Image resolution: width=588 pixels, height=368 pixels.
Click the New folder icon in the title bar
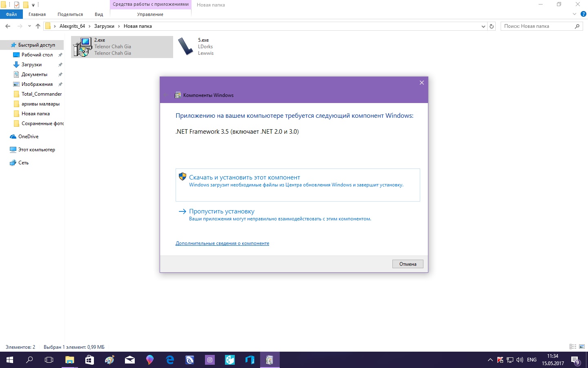(x=26, y=5)
